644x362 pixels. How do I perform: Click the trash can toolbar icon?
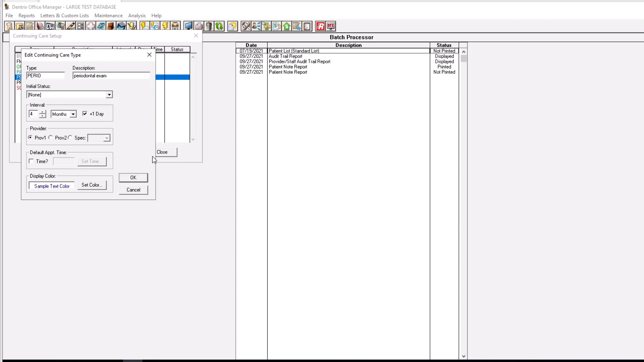tap(209, 26)
